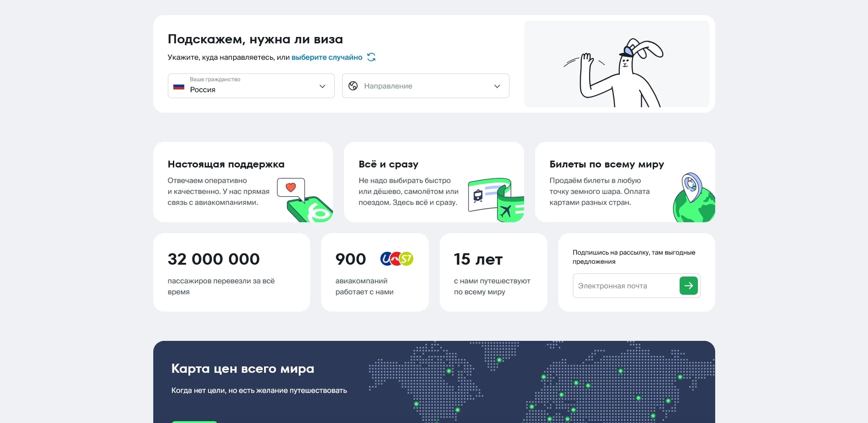Click the Utair blue airline logo
The image size is (868, 423).
[x=386, y=258]
